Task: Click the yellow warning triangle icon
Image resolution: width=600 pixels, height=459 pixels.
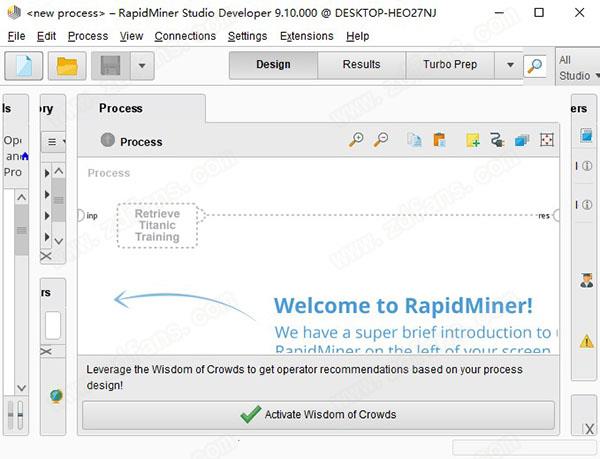Action: (x=587, y=341)
